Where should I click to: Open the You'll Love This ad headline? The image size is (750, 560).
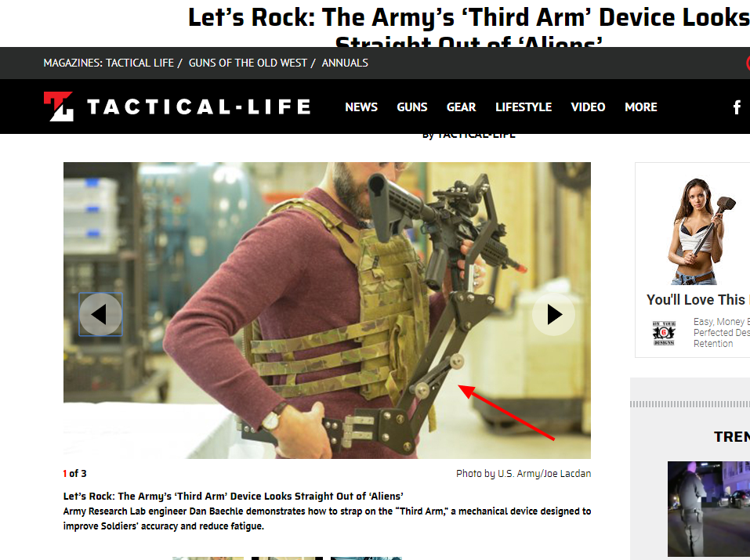point(697,300)
